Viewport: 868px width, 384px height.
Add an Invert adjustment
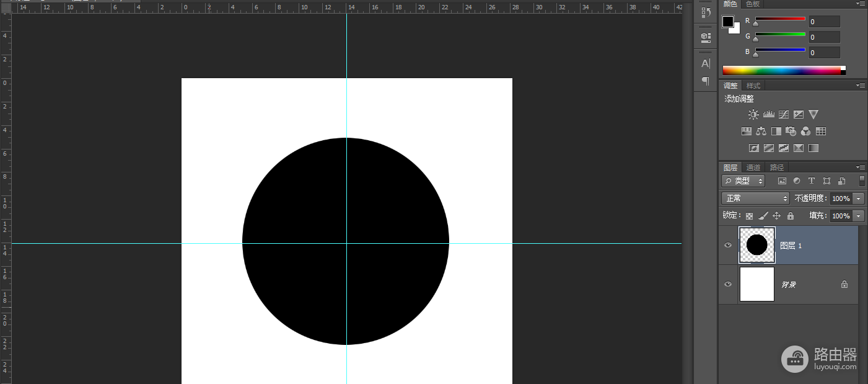coord(754,148)
